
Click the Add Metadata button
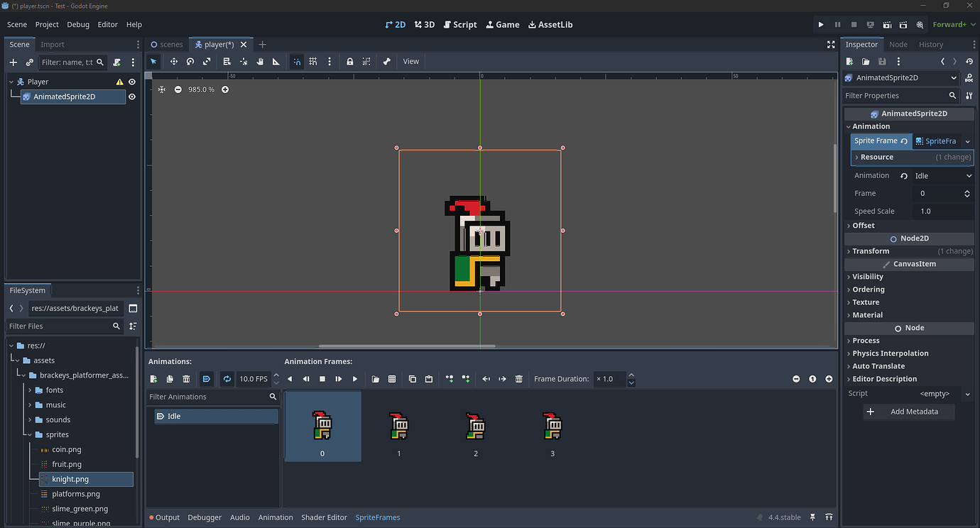tap(909, 412)
